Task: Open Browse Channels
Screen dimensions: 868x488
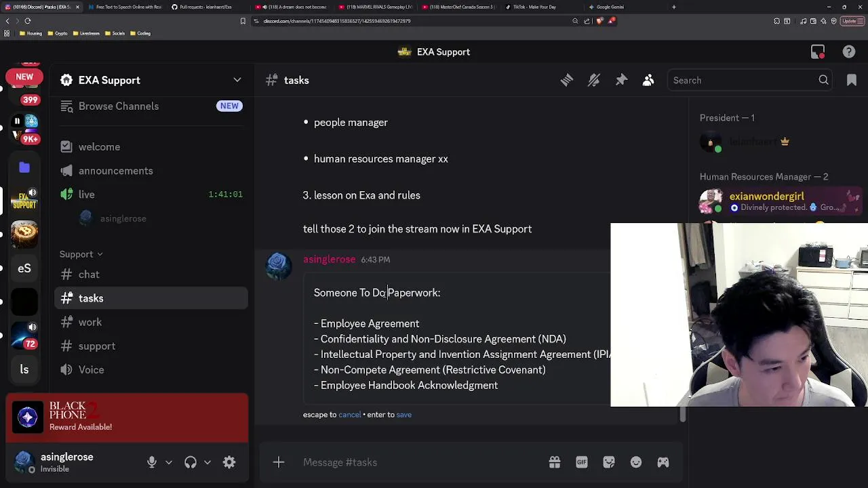Action: (151, 106)
